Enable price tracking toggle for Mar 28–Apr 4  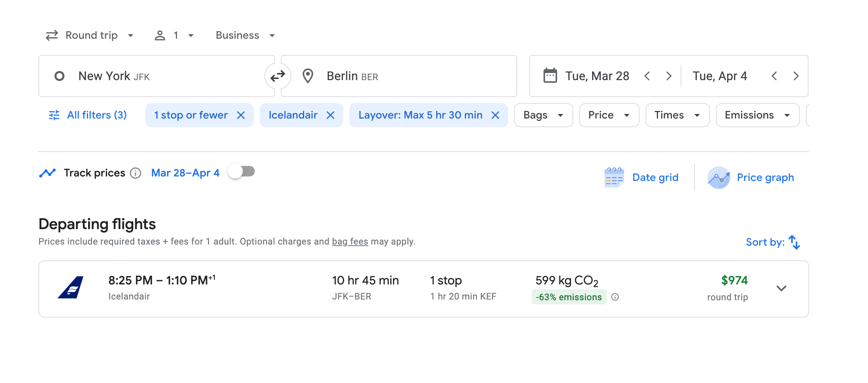[x=242, y=172]
